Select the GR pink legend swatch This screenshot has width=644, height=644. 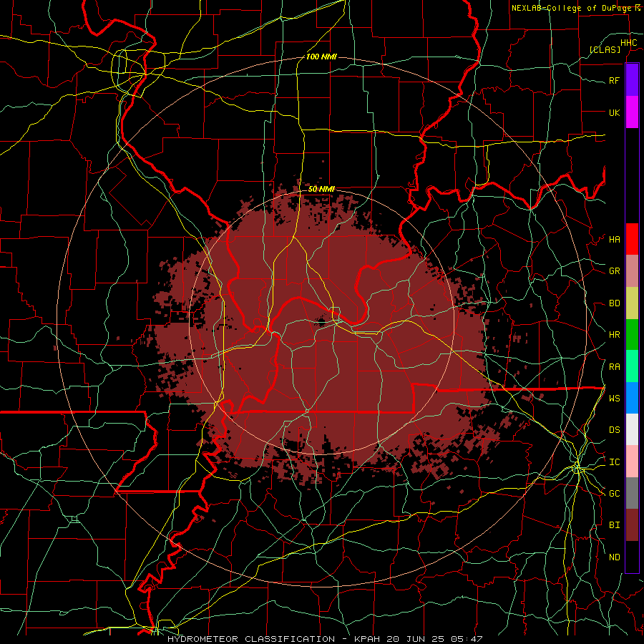(x=632, y=270)
